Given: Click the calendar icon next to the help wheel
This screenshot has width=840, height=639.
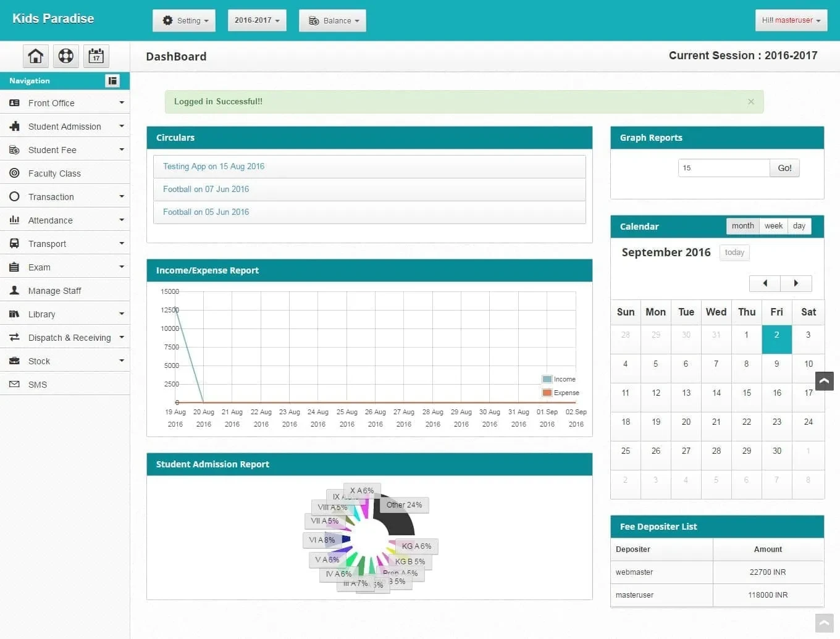Looking at the screenshot, I should coord(96,56).
